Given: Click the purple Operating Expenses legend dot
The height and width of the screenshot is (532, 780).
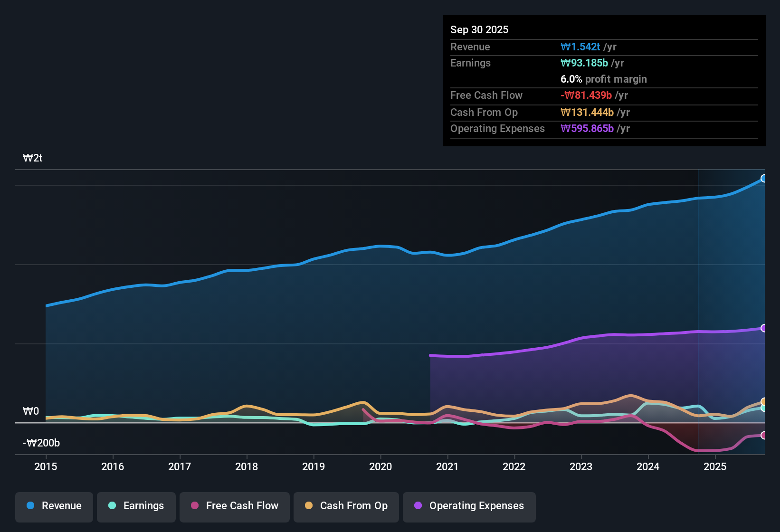Looking at the screenshot, I should [418, 506].
